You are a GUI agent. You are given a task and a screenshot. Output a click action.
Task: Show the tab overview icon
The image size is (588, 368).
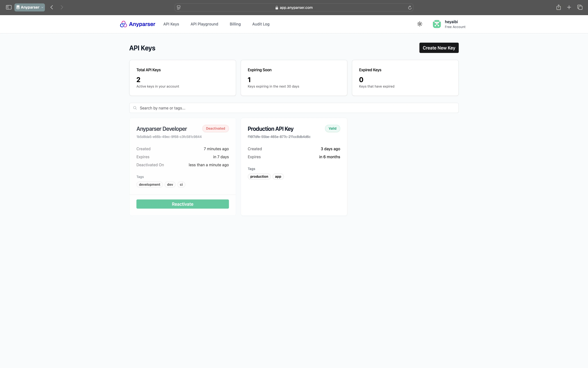[x=580, y=7]
